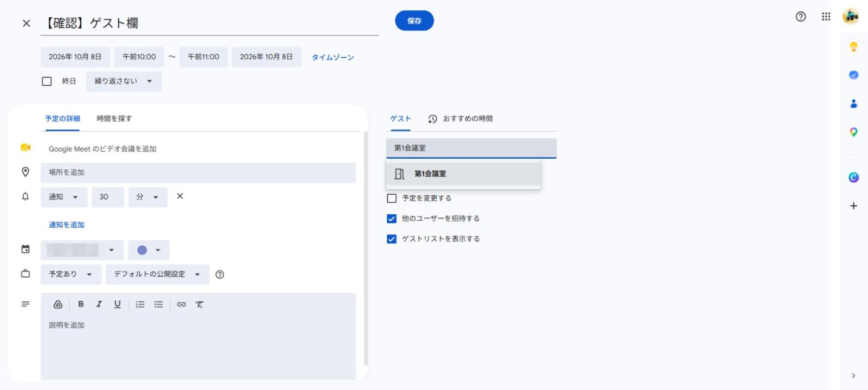This screenshot has width=868, height=390.
Task: Insert a numbered list in the description
Action: 141,304
